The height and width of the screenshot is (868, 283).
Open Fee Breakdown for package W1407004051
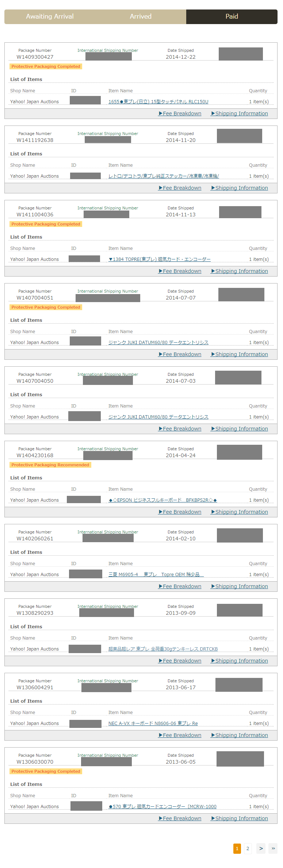(x=180, y=354)
